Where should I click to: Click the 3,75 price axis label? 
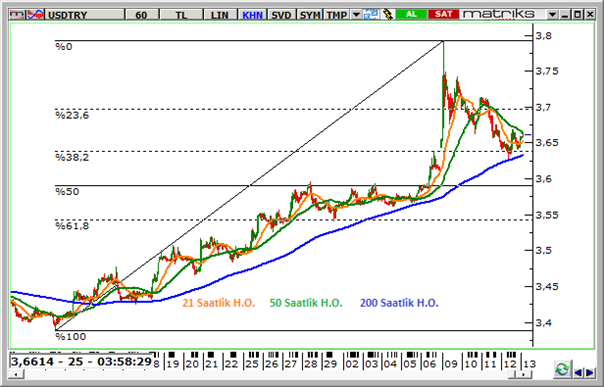click(x=547, y=71)
